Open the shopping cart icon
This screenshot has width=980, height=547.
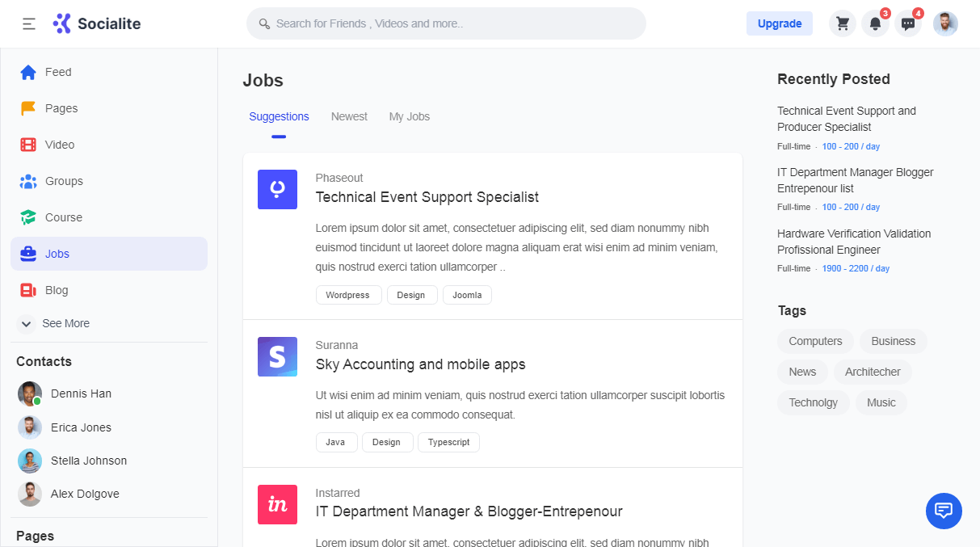(843, 23)
